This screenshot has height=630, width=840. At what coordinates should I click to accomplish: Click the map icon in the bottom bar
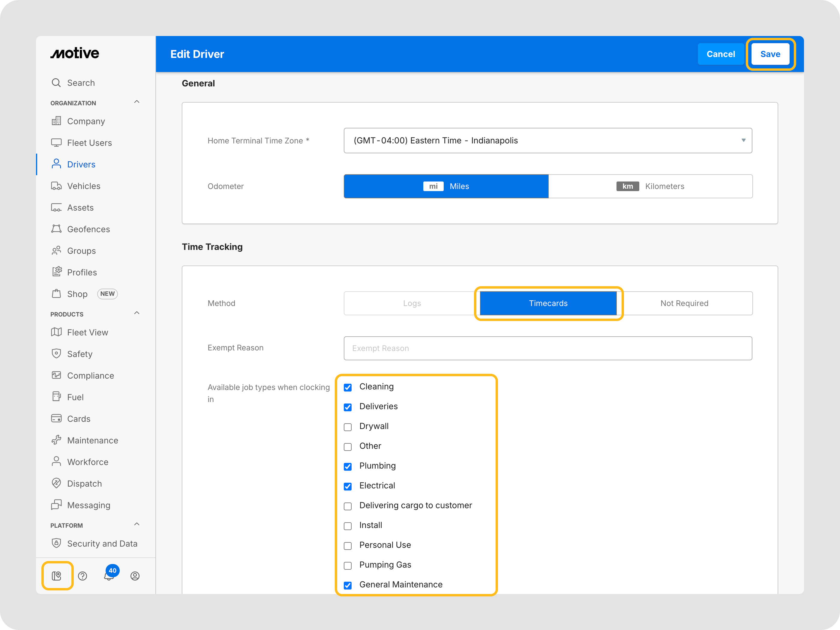(x=57, y=576)
